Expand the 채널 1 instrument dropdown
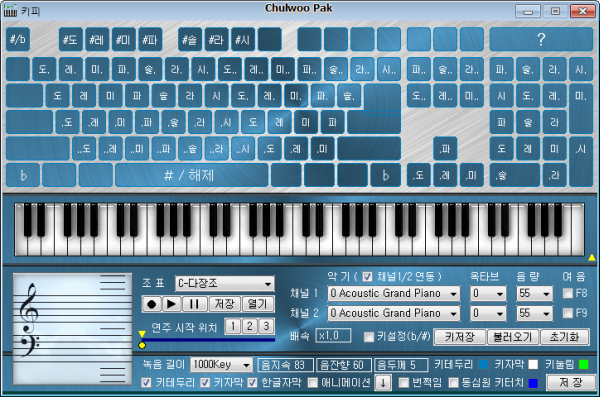This screenshot has height=397, width=600. pos(393,294)
